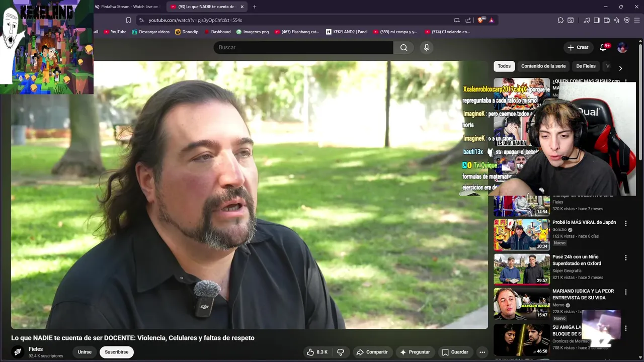Click the browser address bar URL
644x362 pixels.
click(x=195, y=20)
